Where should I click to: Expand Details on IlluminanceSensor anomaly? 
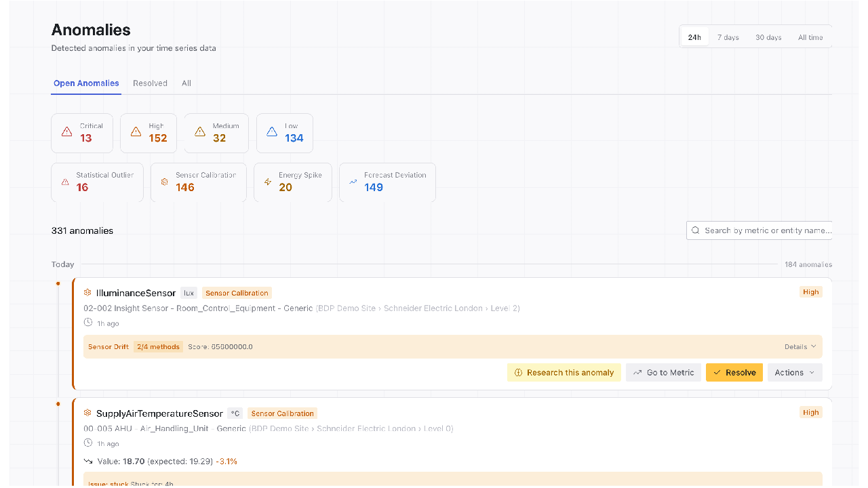tap(800, 346)
